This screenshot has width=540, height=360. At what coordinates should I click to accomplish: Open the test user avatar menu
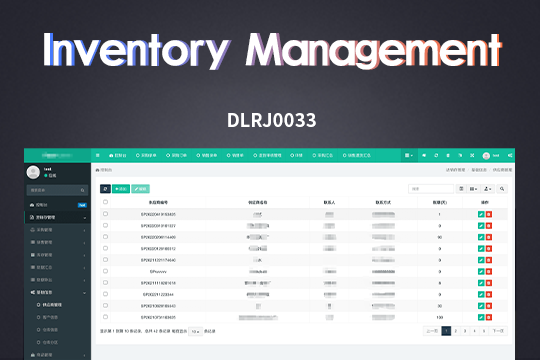[x=491, y=156]
